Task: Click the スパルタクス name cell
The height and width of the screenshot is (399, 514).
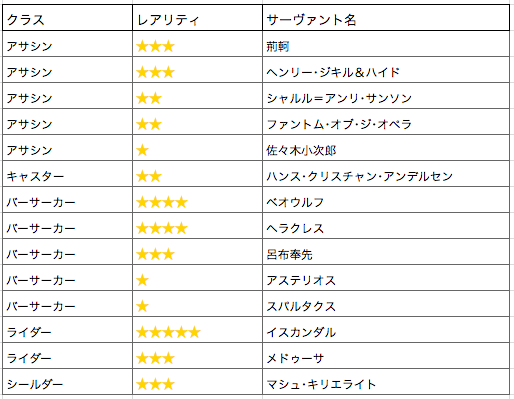Action: click(x=386, y=304)
